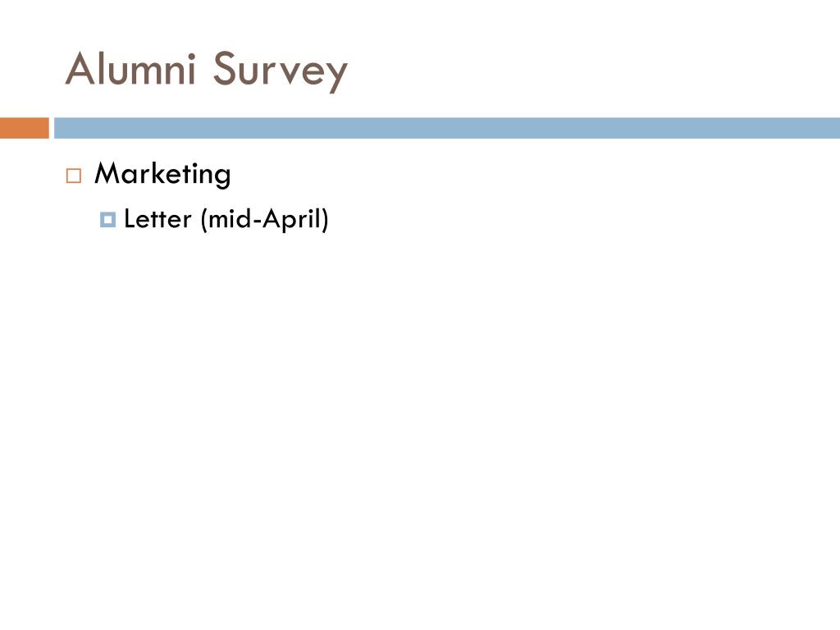The height and width of the screenshot is (630, 840).
Task: Click the final y in Survey
Action: (x=337, y=76)
